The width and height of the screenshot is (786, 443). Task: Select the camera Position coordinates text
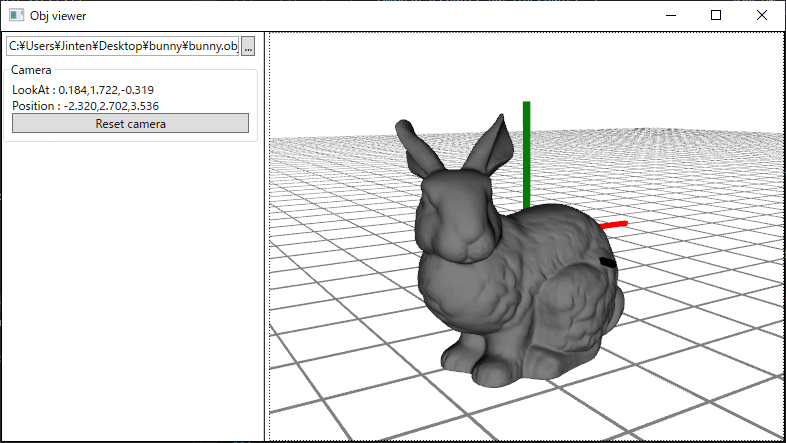coord(85,106)
